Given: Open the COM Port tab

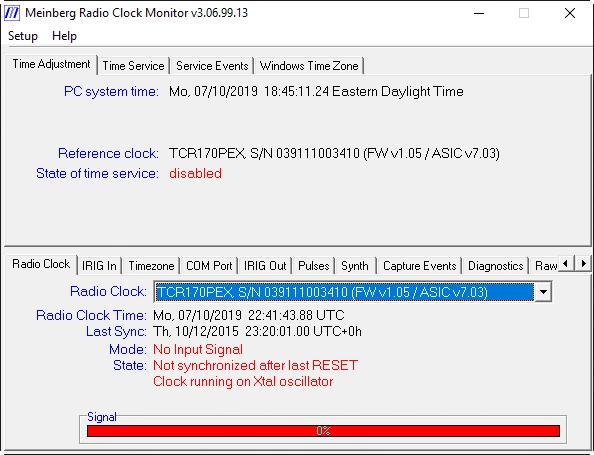Looking at the screenshot, I should click(x=209, y=266).
